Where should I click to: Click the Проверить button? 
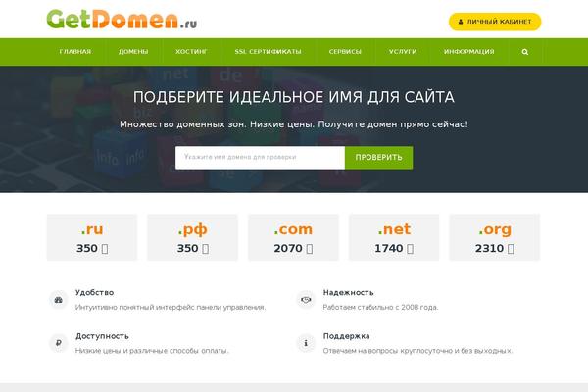pyautogui.click(x=378, y=158)
